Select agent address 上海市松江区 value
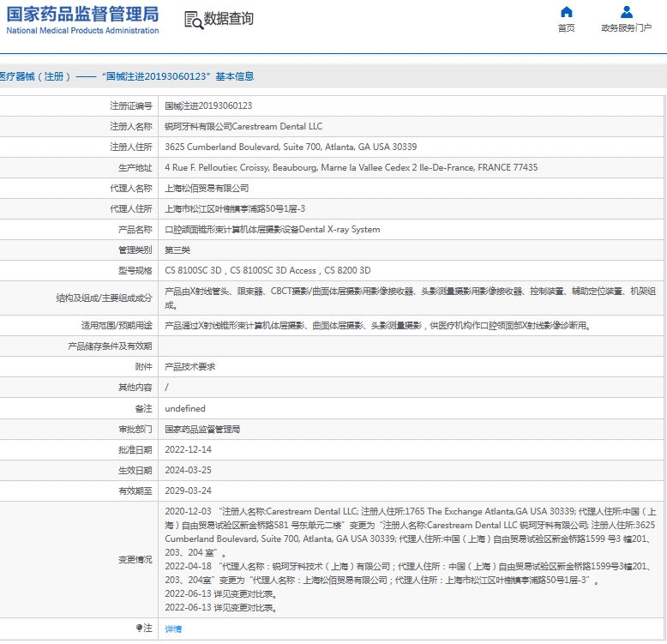667x644 pixels. click(235, 209)
